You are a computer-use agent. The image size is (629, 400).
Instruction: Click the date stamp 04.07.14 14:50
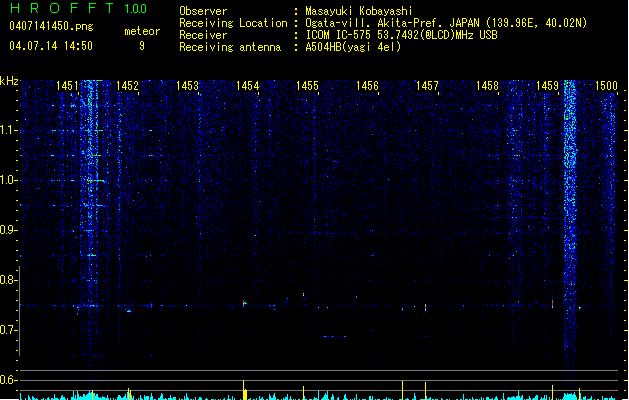[51, 46]
